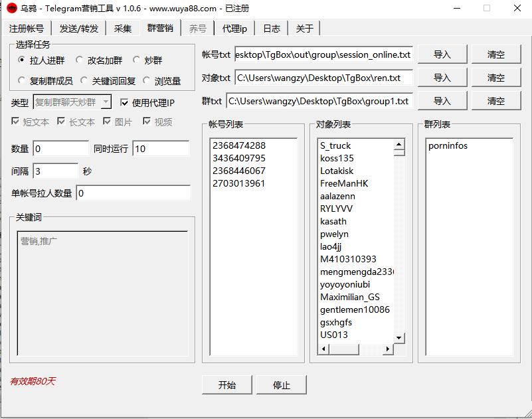
Task: Click the horizontal scrollbar thumb in 对象列表
Action: (x=343, y=349)
